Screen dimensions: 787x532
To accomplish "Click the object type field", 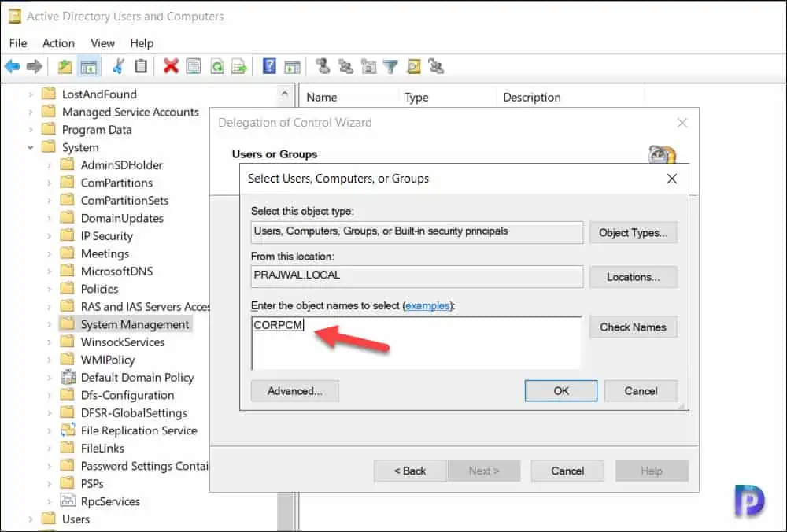I will tap(416, 232).
